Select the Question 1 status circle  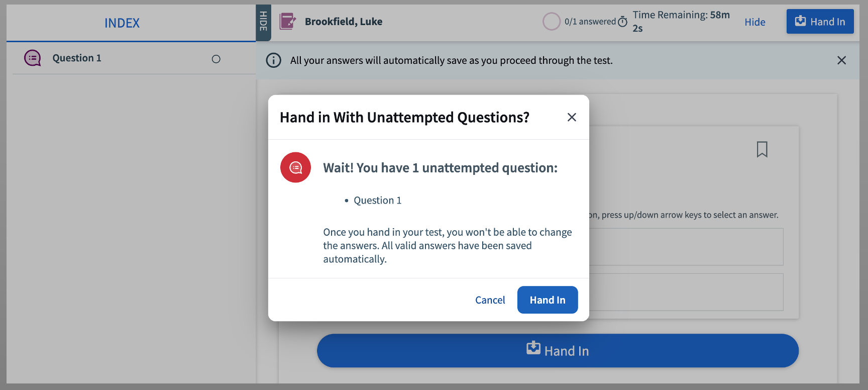[x=216, y=59]
